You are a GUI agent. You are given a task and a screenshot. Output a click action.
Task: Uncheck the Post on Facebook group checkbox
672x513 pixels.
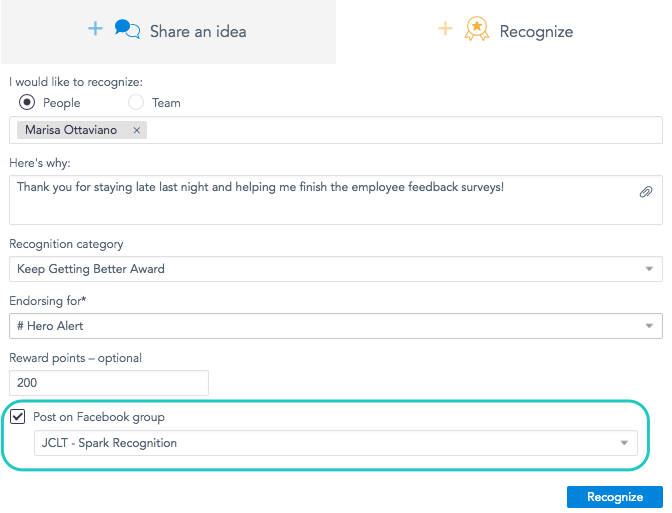(18, 417)
